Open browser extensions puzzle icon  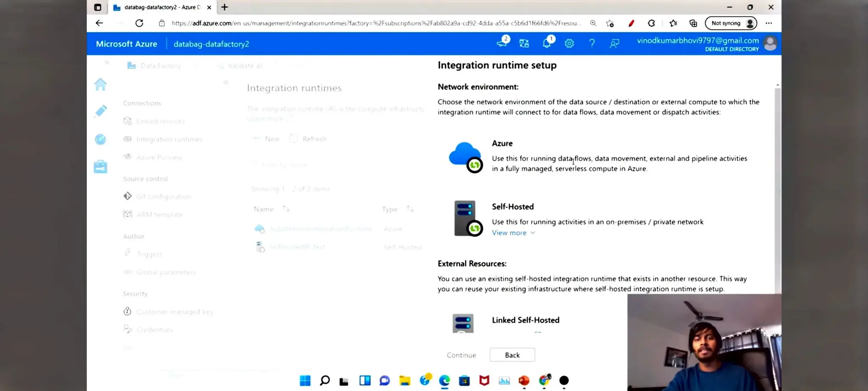coord(651,23)
